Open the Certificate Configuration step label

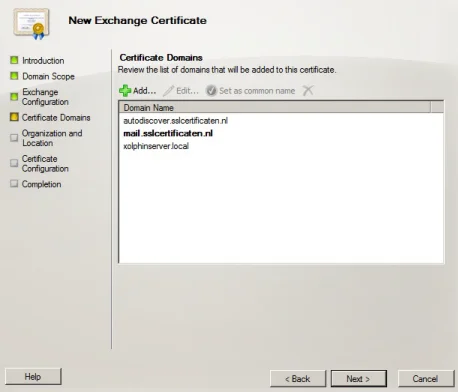[x=45, y=164]
